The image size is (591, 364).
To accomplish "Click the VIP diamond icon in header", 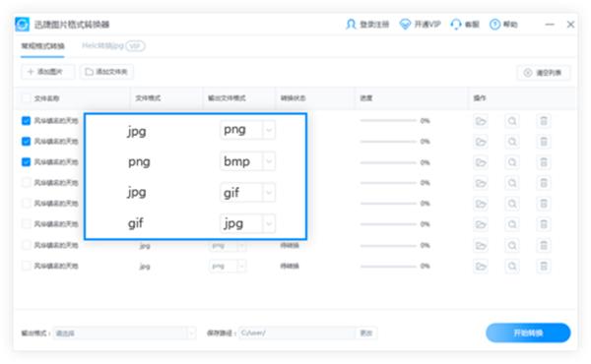I will (405, 25).
